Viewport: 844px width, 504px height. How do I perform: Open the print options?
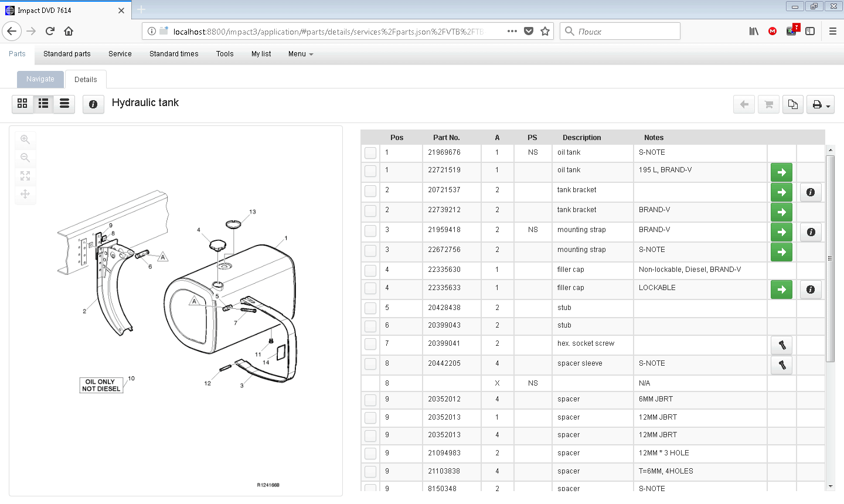coord(816,104)
